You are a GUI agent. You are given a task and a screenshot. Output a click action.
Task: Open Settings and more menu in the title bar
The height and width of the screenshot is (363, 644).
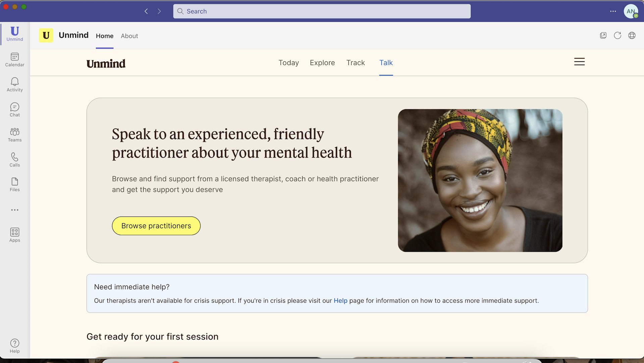(613, 11)
